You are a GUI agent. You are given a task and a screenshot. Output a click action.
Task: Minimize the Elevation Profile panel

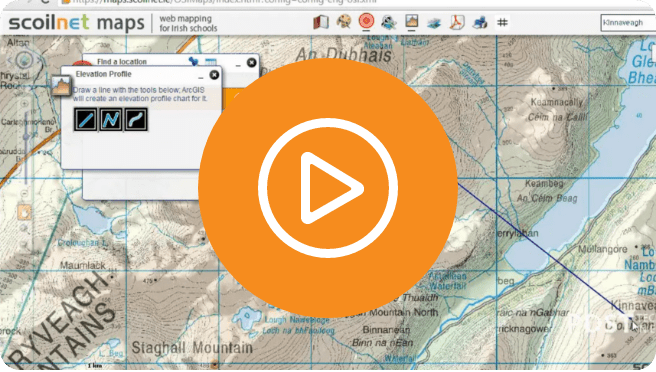tap(201, 77)
